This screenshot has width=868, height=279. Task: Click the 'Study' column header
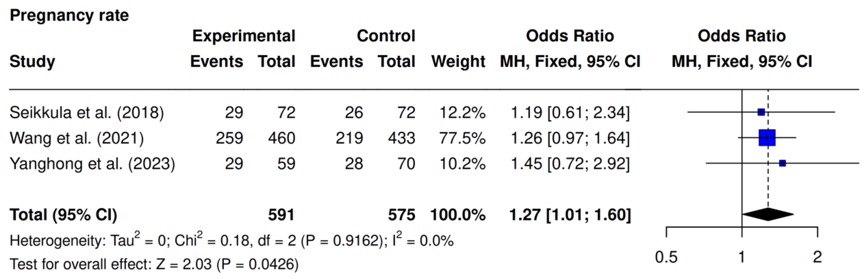pyautogui.click(x=32, y=62)
